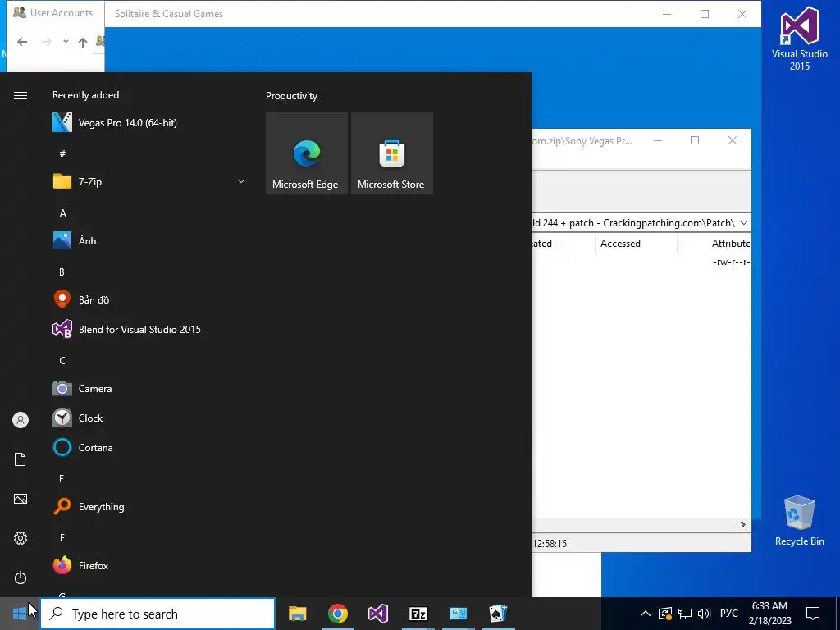Viewport: 840px width, 630px height.
Task: Go back in User Accounts window
Action: point(22,42)
